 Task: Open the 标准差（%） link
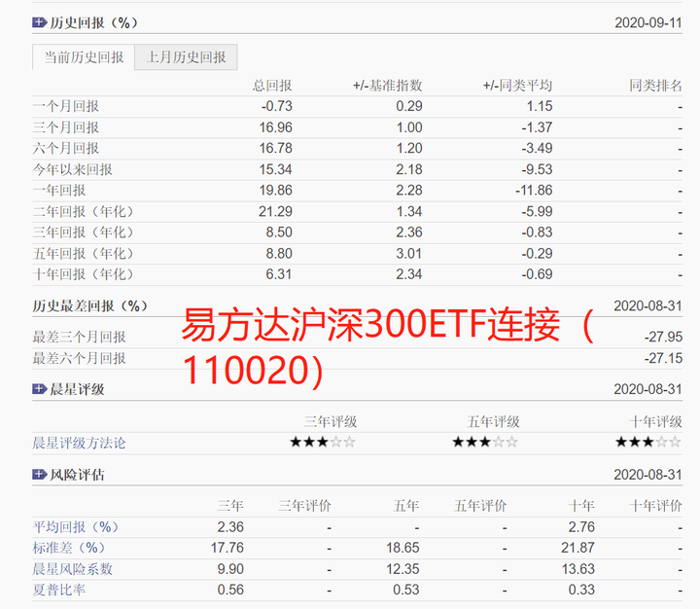69,548
